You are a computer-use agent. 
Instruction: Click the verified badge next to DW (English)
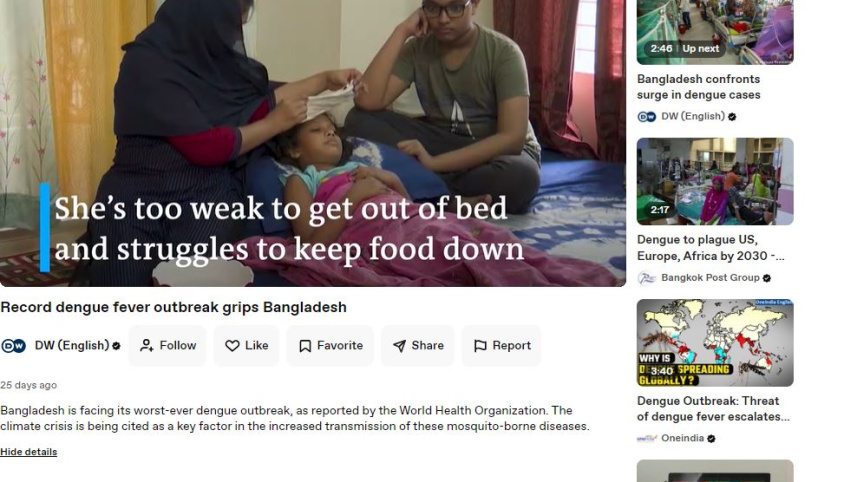point(116,346)
